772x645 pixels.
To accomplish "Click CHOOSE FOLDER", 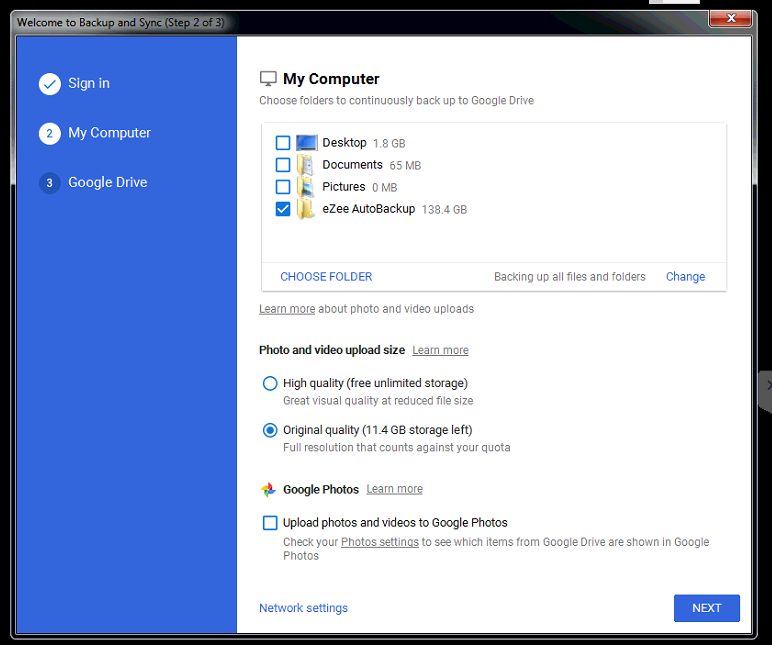I will tap(326, 277).
